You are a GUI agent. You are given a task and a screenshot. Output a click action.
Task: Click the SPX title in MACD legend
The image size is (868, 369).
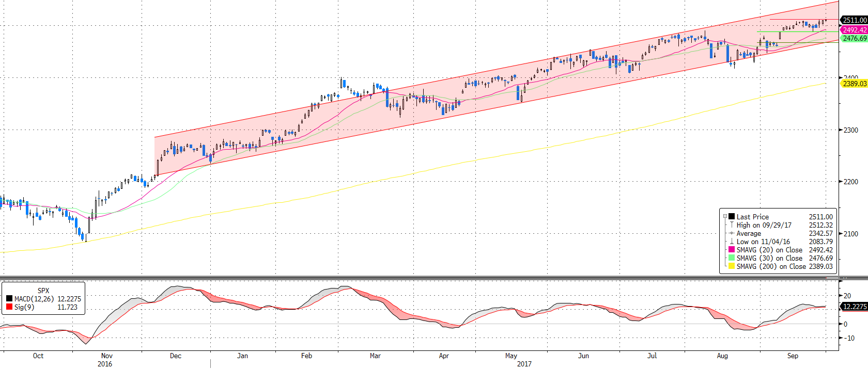(x=43, y=291)
